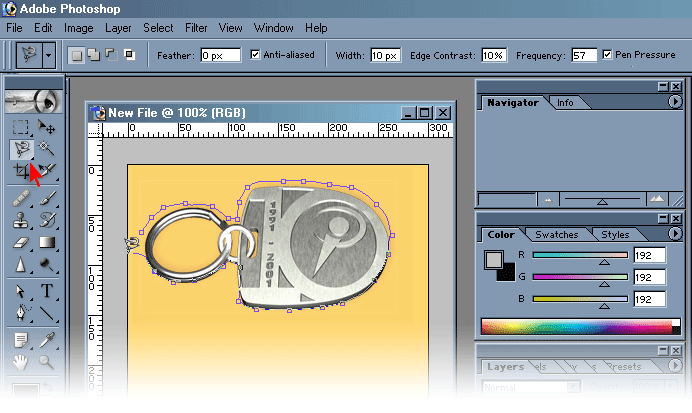Open the Edit menu
Viewport: 692px width, 413px height.
(43, 28)
